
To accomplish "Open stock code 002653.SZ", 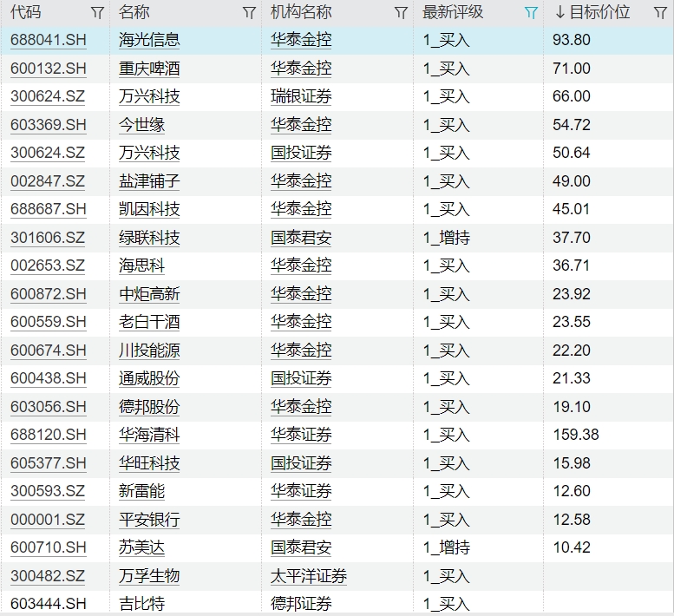I will point(48,265).
